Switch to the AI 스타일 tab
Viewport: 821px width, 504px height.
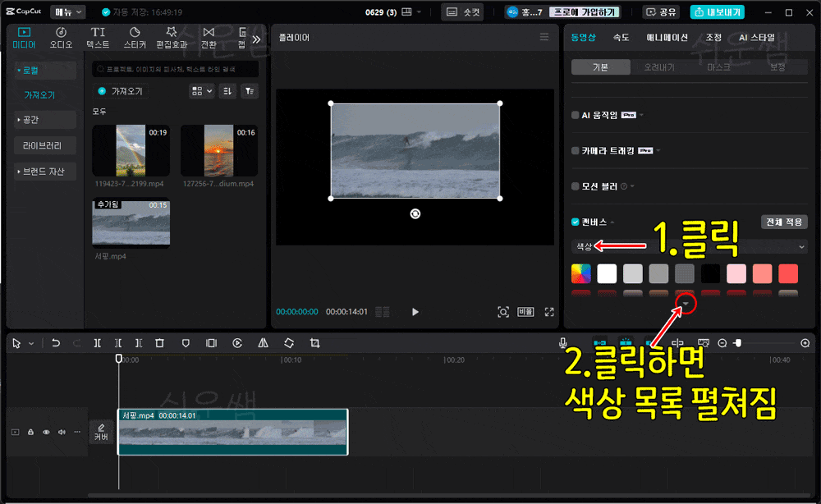pos(757,38)
